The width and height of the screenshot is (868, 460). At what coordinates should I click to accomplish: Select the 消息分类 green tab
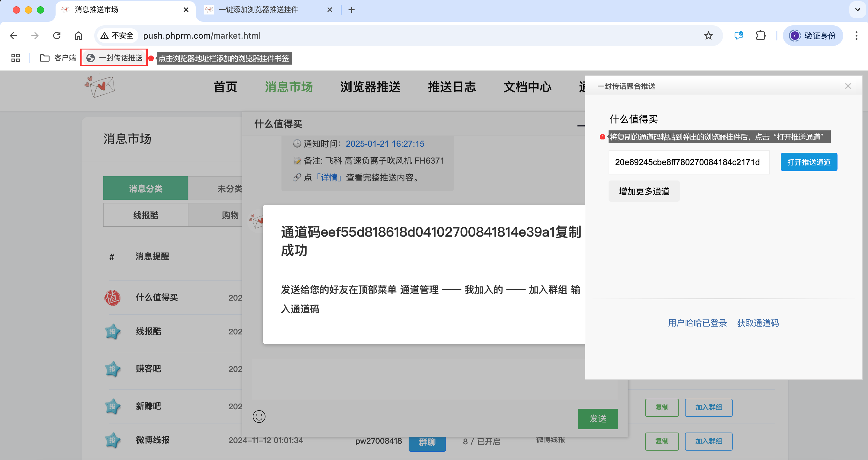pyautogui.click(x=146, y=188)
